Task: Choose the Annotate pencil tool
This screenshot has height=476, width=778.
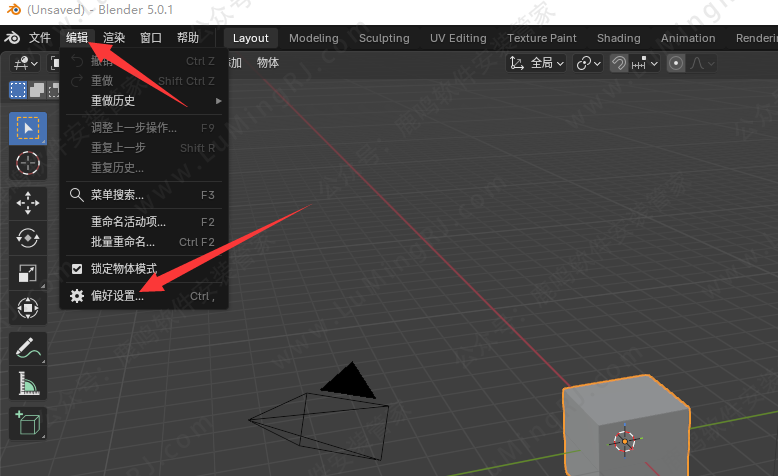Action: (x=27, y=349)
